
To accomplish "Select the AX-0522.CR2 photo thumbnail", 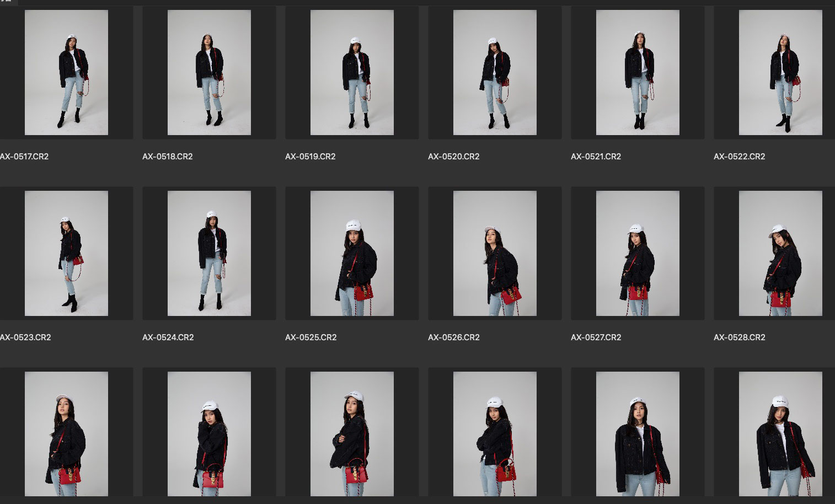I will 780,73.
